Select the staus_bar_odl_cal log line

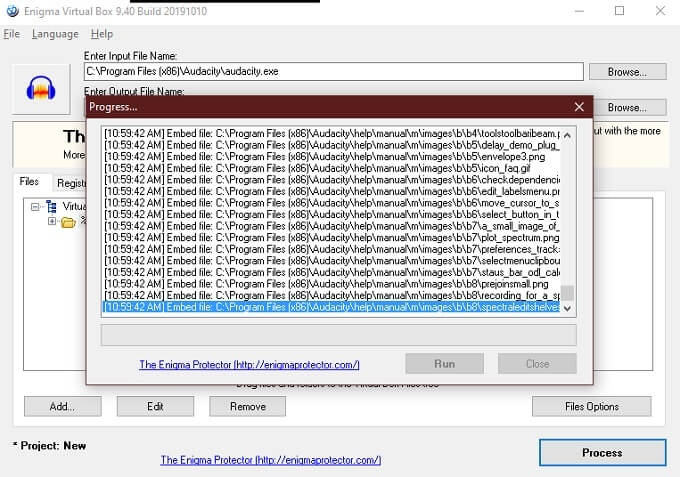click(332, 272)
